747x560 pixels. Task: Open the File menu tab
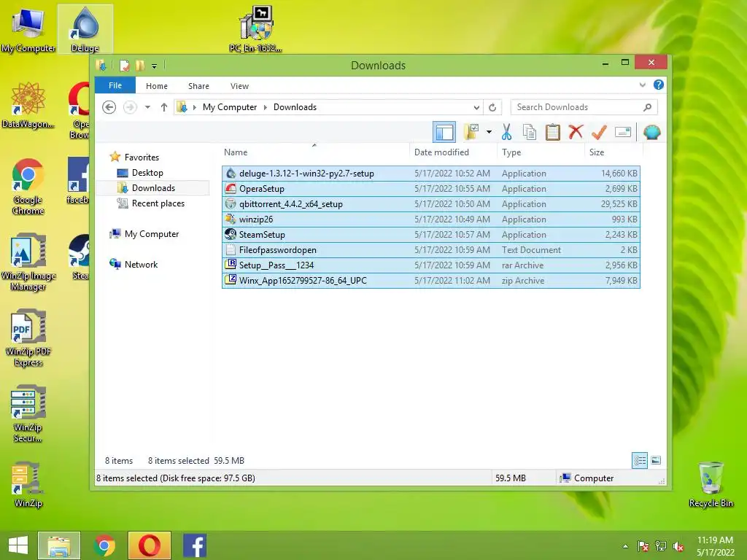[x=115, y=85]
